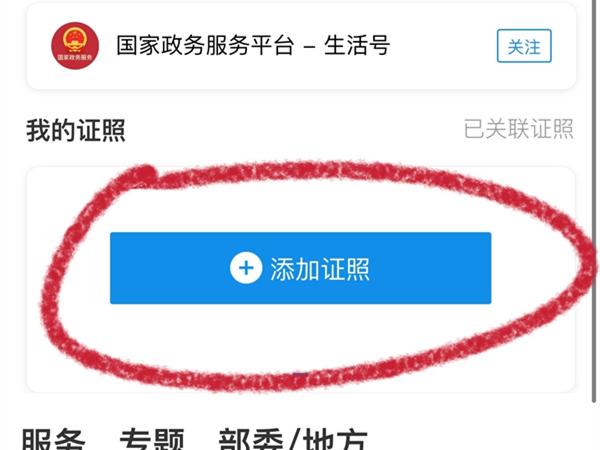Tap 国家政务服务 caption inside the emblem
Screen dimensions: 600x450
[75, 57]
